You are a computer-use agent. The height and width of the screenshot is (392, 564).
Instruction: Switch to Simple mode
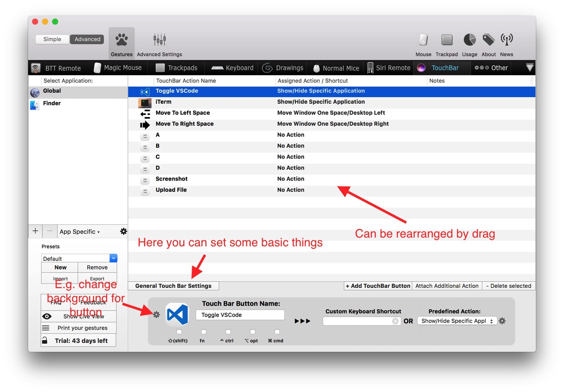(52, 39)
